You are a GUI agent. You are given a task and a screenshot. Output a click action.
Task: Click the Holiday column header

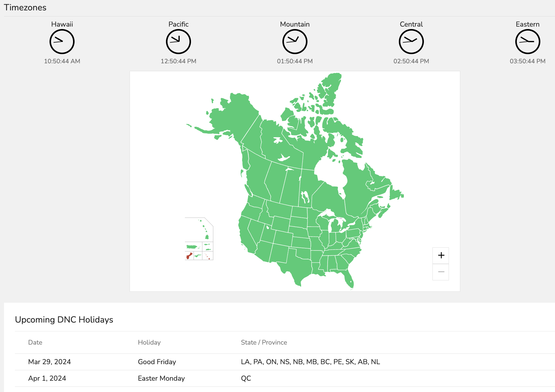point(149,342)
